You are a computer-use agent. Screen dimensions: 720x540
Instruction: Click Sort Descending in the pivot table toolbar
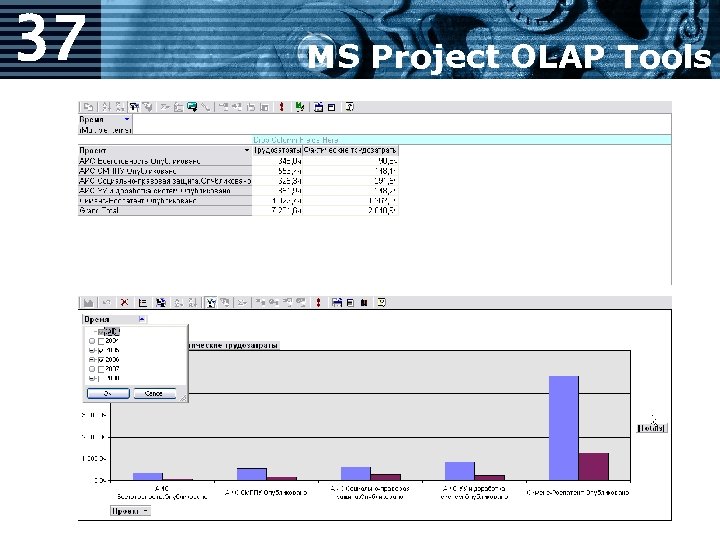click(x=119, y=107)
